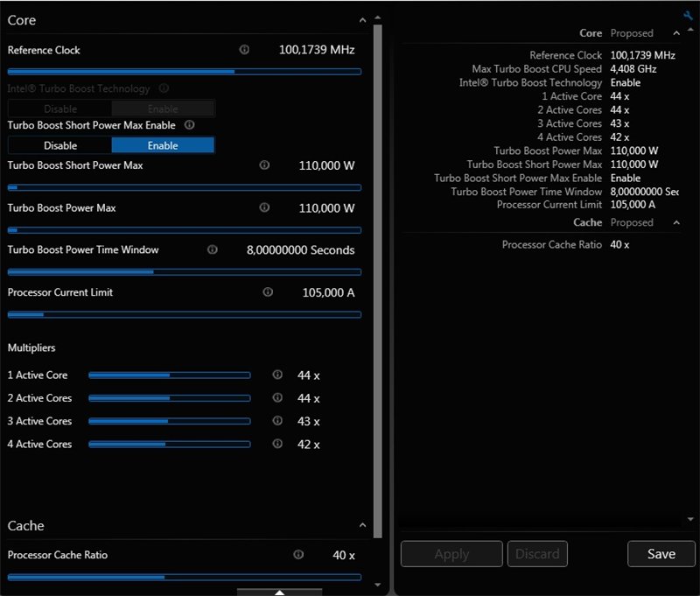Show info for Turbo Boost Power Max
This screenshot has height=596, width=700.
click(264, 207)
